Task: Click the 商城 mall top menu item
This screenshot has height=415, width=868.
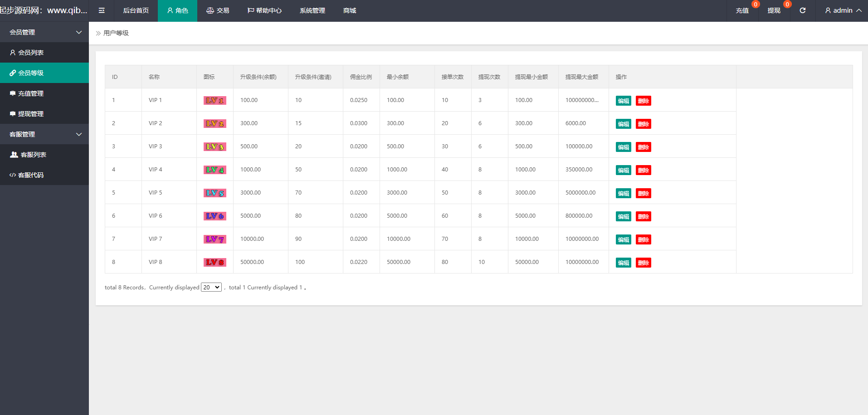Action: [x=350, y=10]
